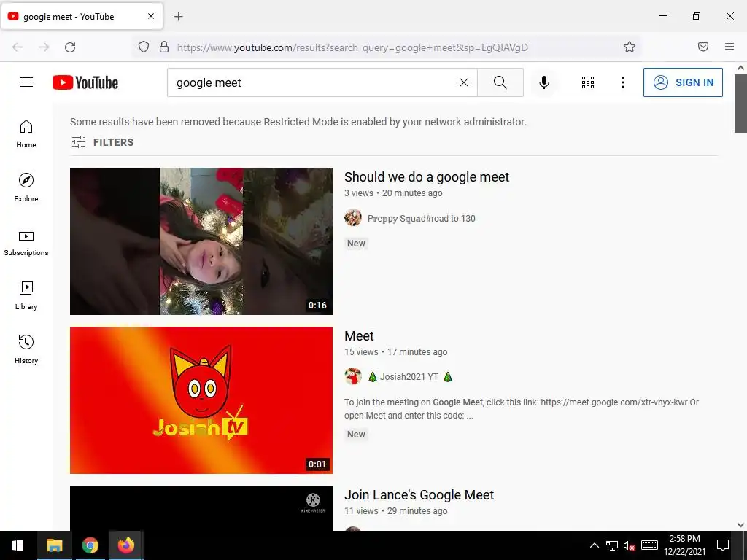Open the network tray icon

point(612,545)
